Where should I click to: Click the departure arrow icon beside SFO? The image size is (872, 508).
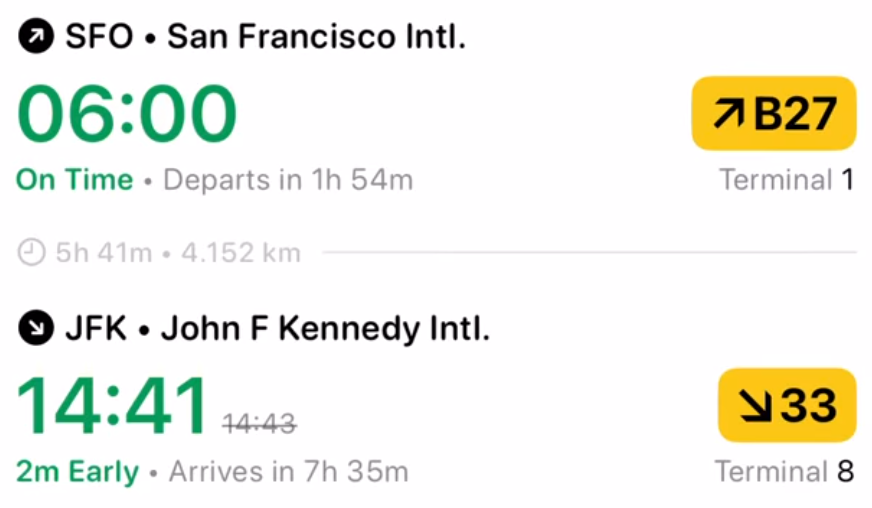[x=36, y=38]
